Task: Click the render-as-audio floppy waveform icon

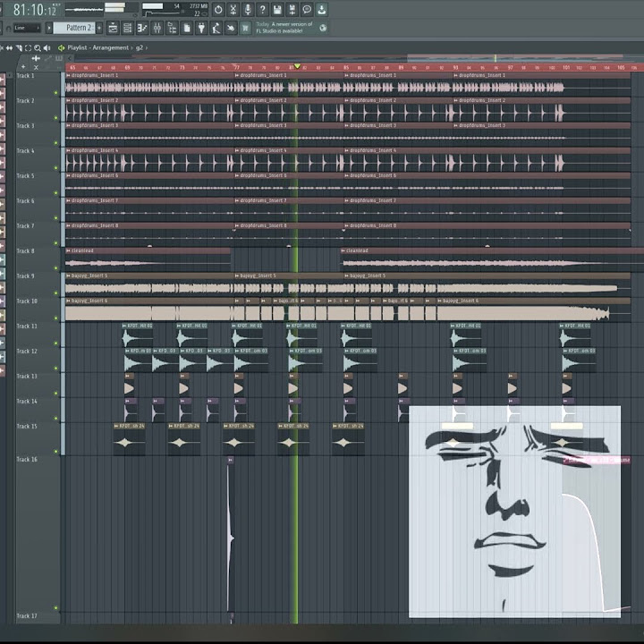Action: [x=292, y=10]
